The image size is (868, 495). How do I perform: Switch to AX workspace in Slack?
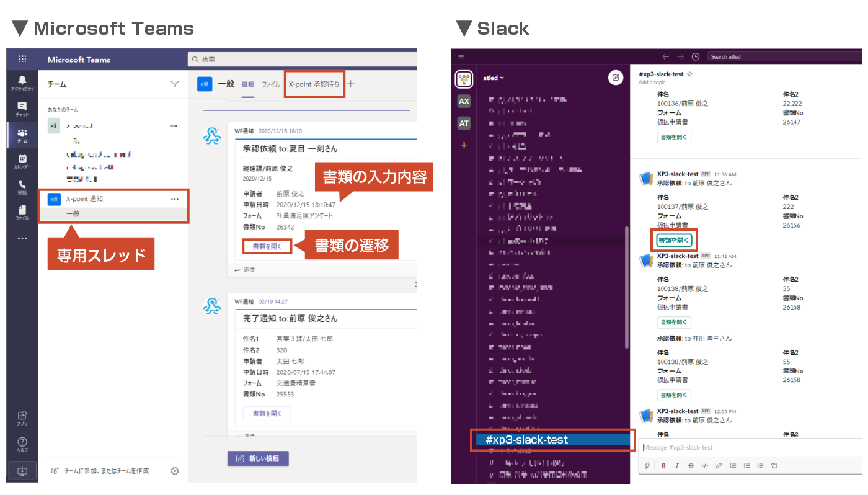point(464,101)
